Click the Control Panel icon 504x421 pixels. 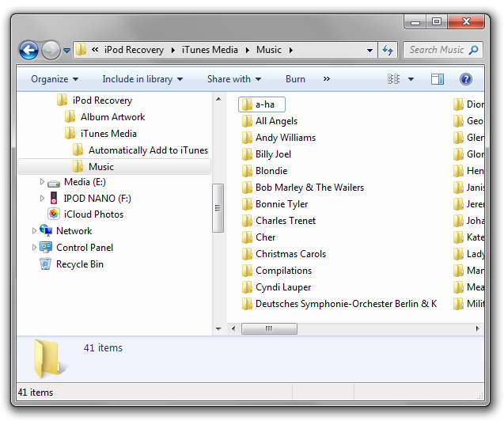46,247
